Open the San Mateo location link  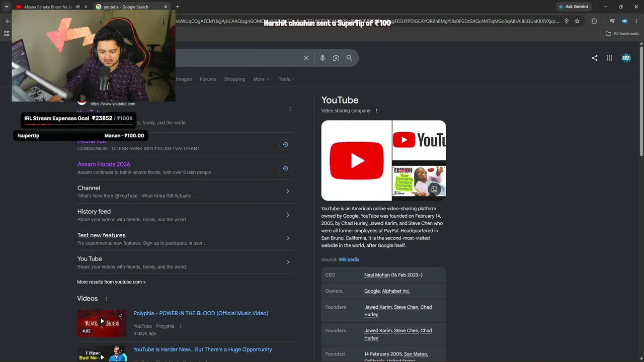point(415,354)
